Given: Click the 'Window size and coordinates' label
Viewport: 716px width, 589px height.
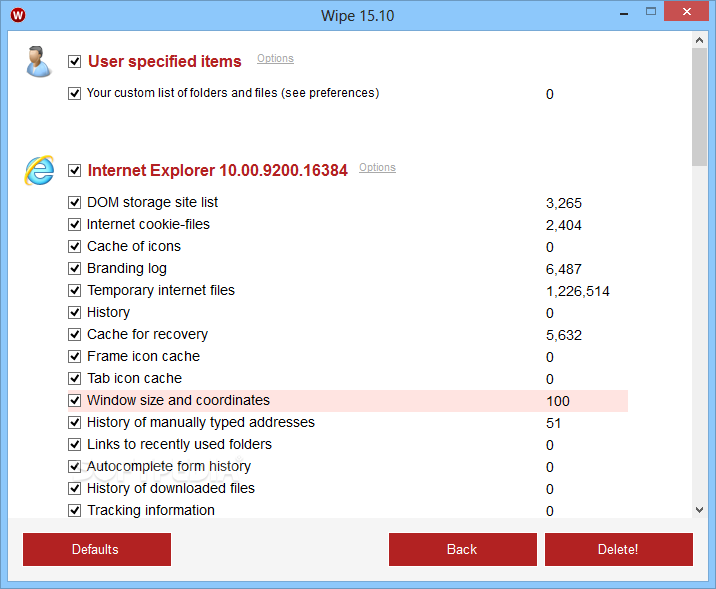Looking at the screenshot, I should click(x=178, y=400).
